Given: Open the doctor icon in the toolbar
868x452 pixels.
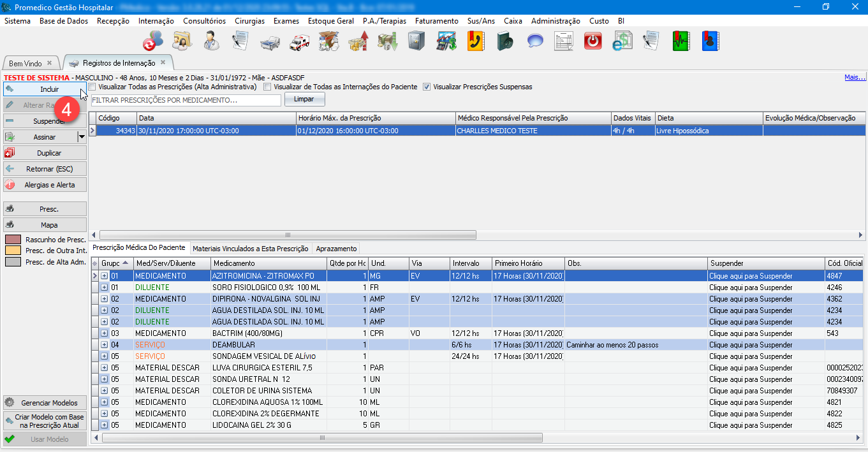Looking at the screenshot, I should [x=211, y=41].
